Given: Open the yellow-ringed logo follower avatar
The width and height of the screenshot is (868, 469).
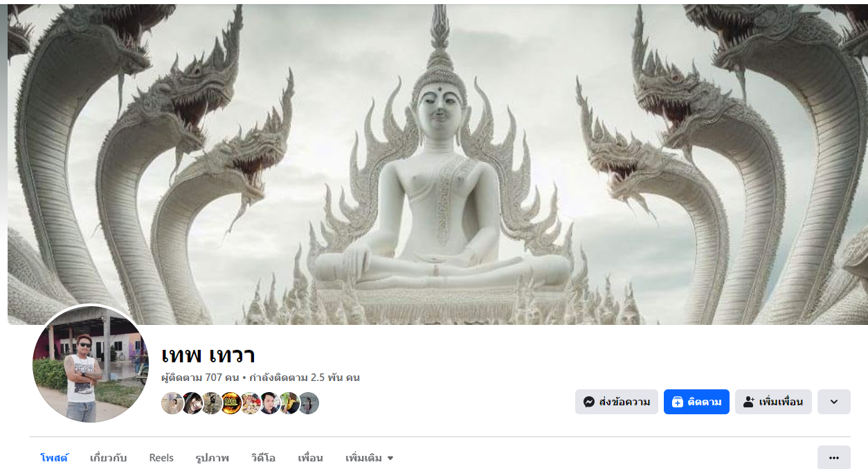Looking at the screenshot, I should click(x=230, y=403).
